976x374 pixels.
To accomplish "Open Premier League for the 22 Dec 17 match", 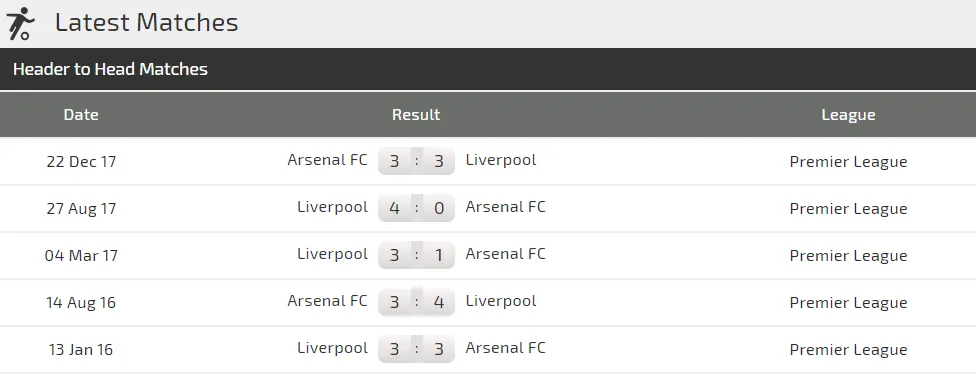I will pyautogui.click(x=848, y=162).
